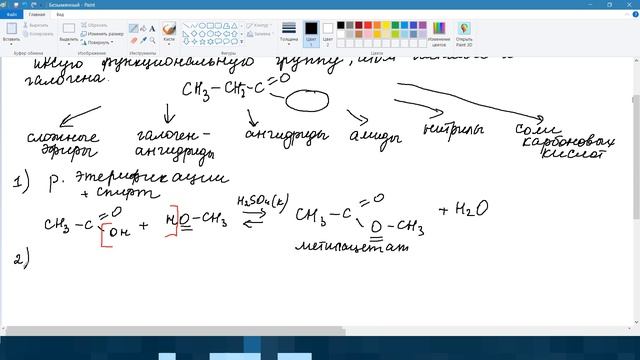Open the shape Fill (Заливка) dropdown

tap(259, 34)
